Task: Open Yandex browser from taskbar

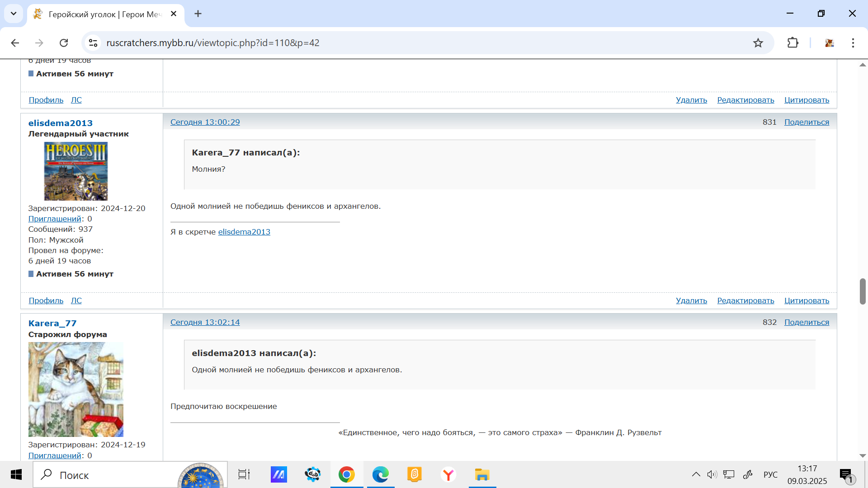Action: tap(448, 475)
